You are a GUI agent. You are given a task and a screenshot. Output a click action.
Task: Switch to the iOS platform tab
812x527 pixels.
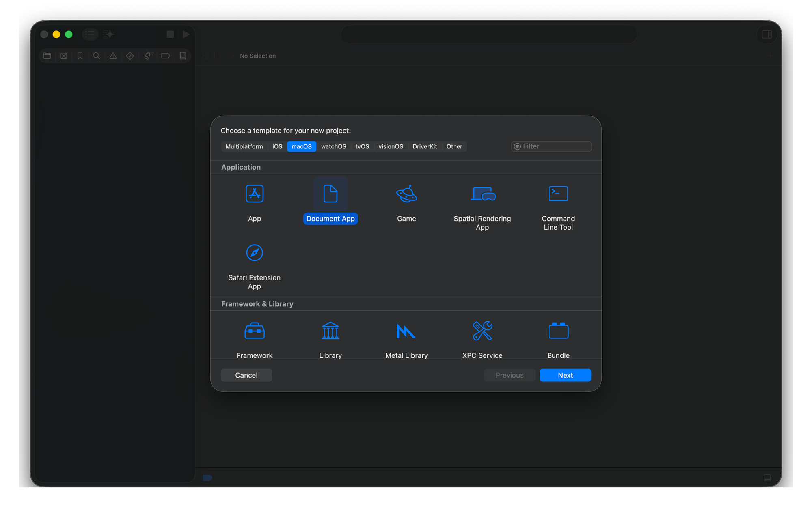coord(277,146)
